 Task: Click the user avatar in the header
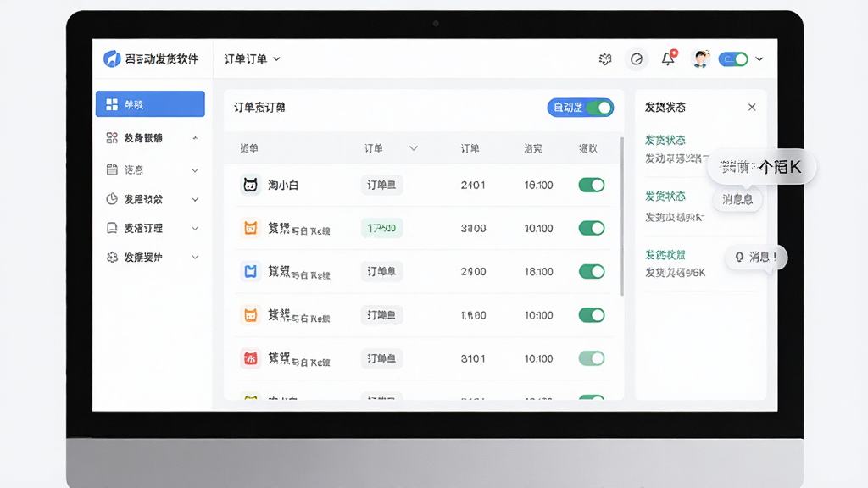pyautogui.click(x=701, y=58)
